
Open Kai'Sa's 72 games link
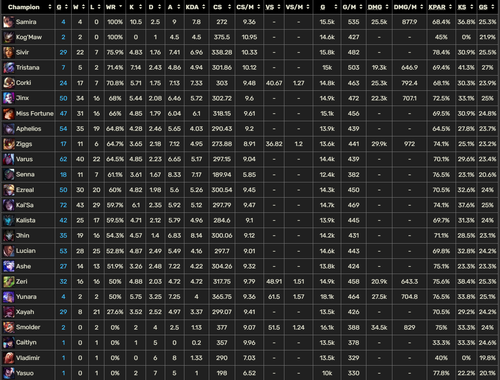(x=63, y=205)
